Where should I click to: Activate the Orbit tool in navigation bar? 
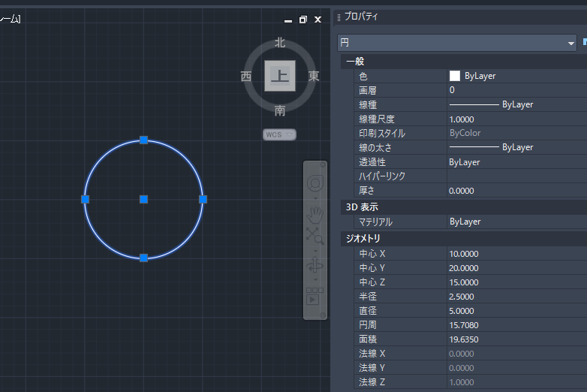[315, 266]
